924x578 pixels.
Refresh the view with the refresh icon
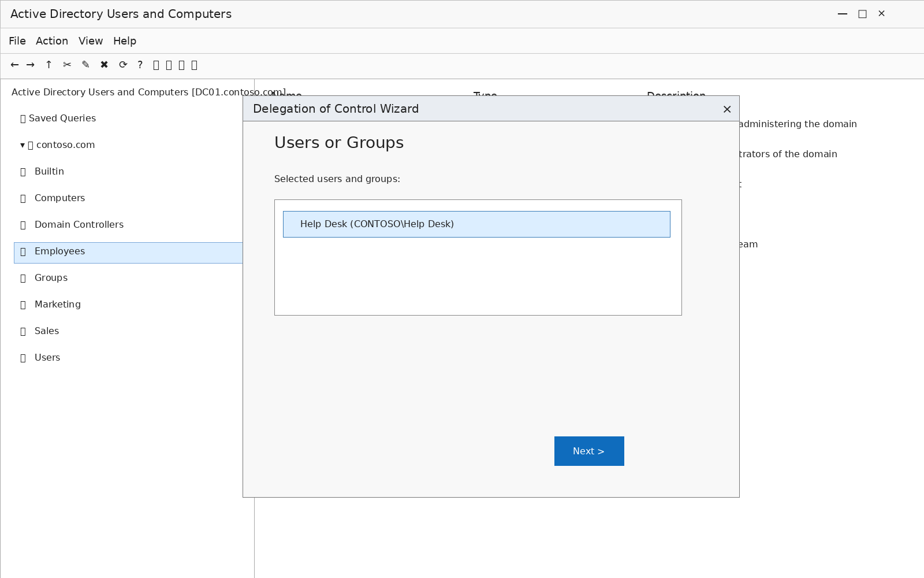(123, 65)
